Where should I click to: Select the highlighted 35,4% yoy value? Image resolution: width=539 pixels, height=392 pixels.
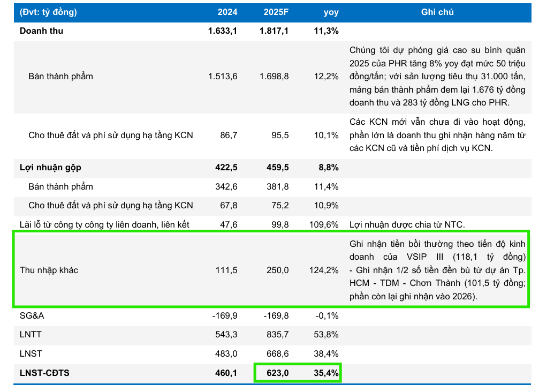326,373
